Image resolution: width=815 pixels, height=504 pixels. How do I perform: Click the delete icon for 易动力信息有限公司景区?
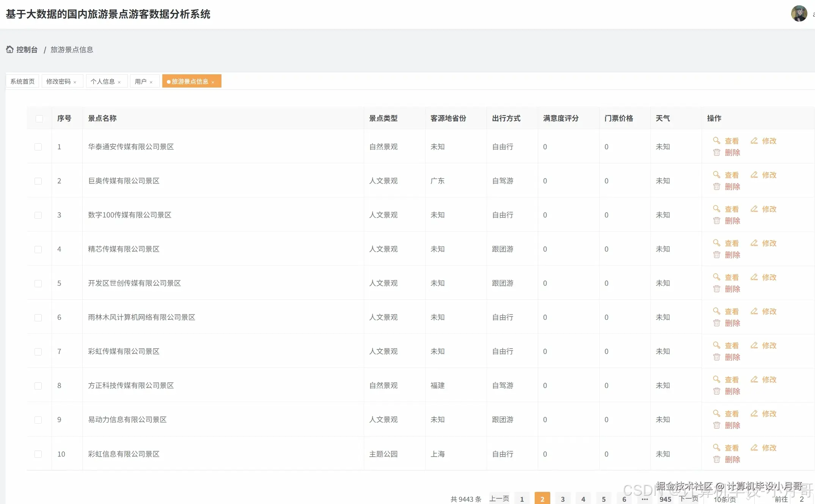point(717,425)
